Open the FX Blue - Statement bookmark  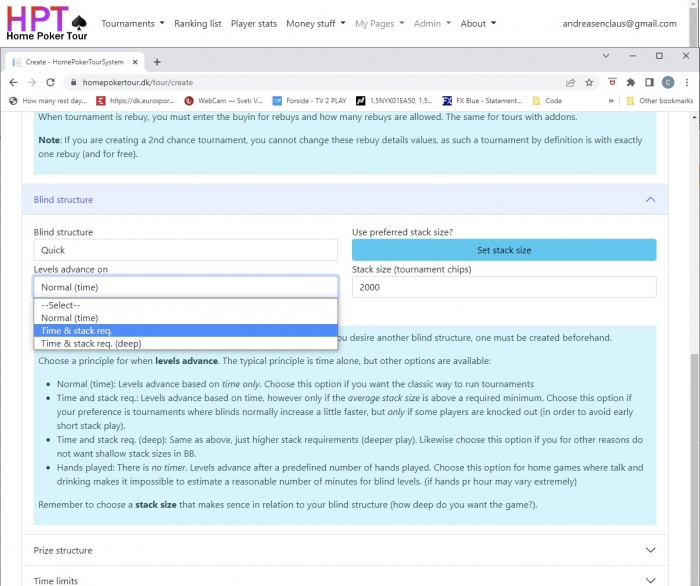coord(483,101)
